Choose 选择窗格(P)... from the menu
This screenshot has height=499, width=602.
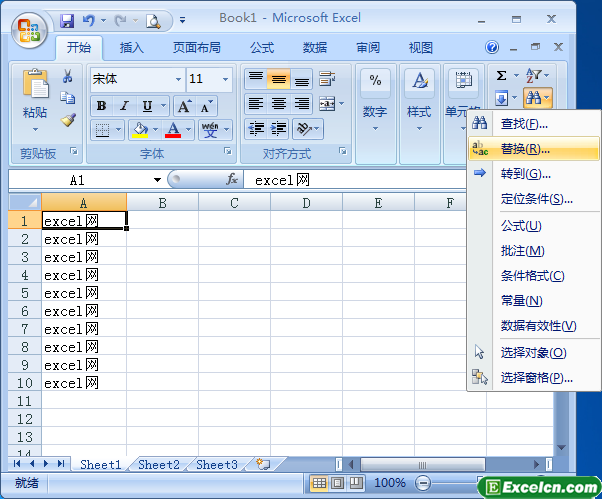[533, 378]
